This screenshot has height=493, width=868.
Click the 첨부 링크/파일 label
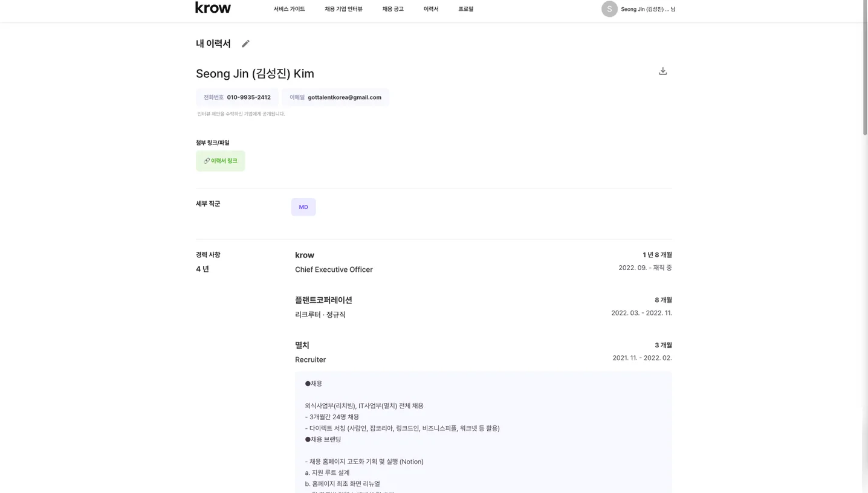coord(213,143)
